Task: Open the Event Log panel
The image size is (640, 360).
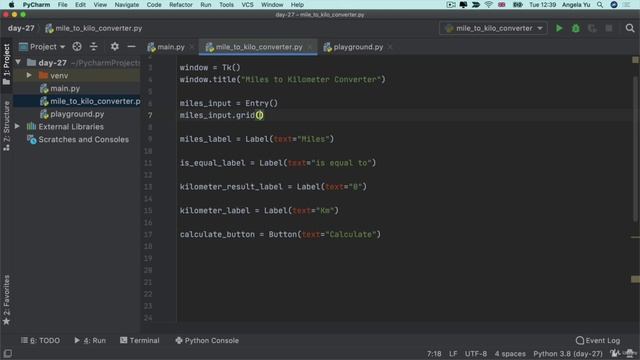Action: 598,340
